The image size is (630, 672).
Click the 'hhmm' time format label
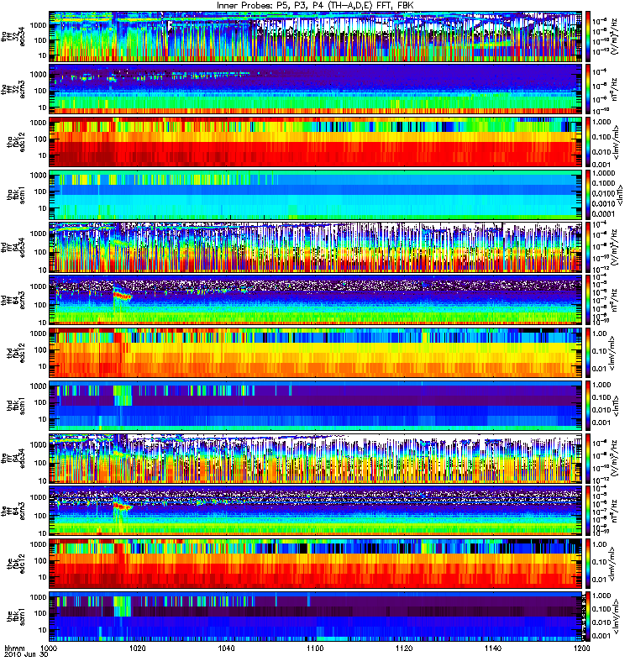14,648
